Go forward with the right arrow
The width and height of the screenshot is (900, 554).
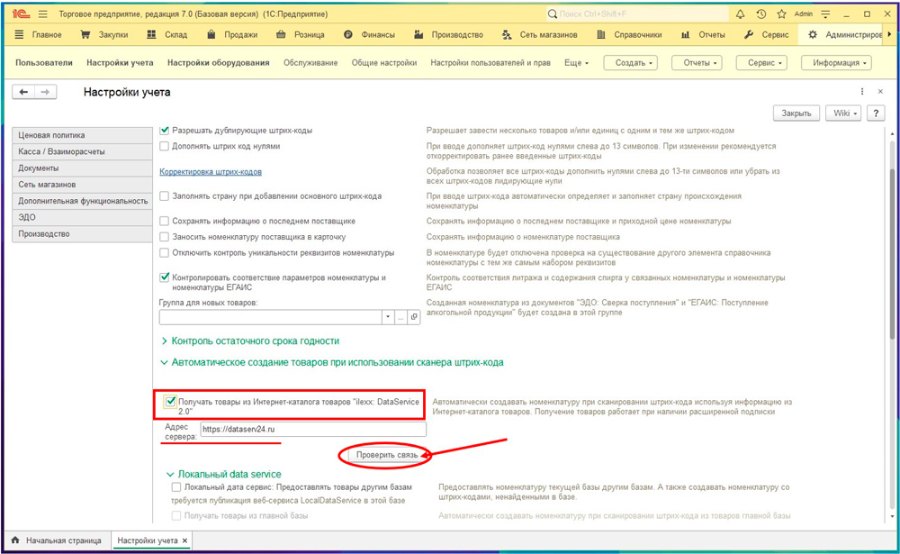pos(45,92)
